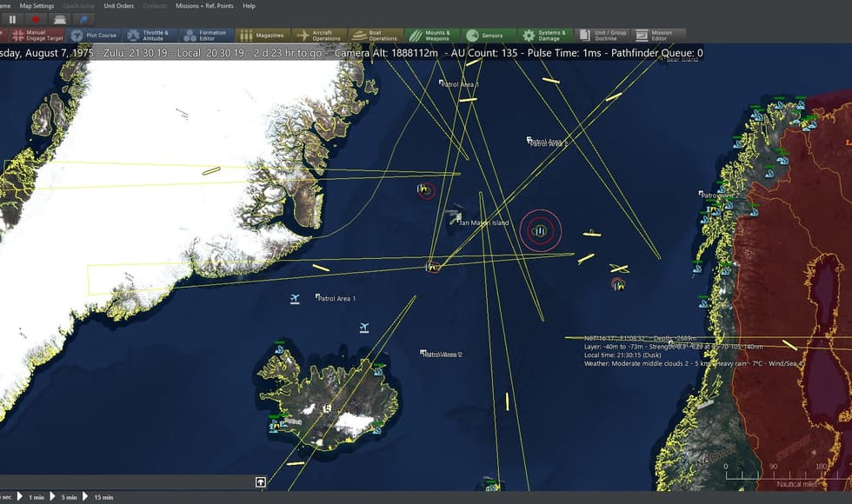Open the greyed-out Quick Jump menu

tap(79, 6)
